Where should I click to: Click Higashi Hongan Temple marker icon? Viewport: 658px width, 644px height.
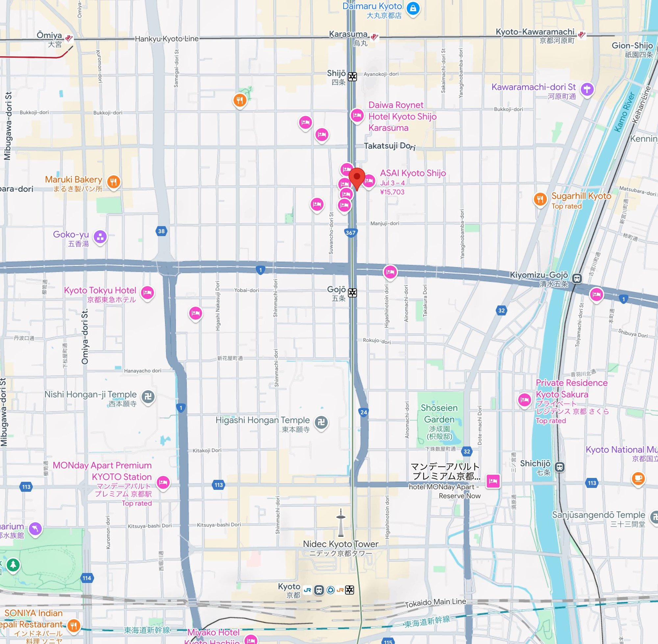(x=321, y=422)
